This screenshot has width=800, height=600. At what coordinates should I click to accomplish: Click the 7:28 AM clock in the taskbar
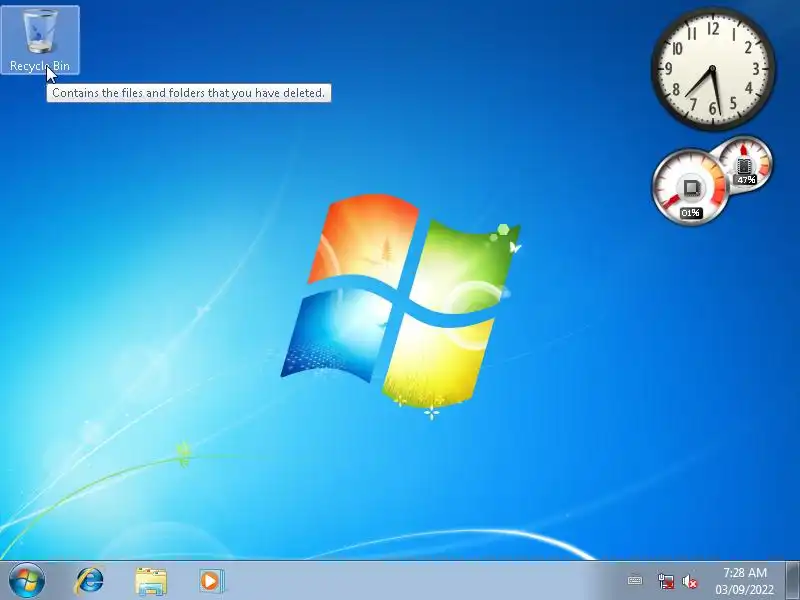(x=745, y=572)
